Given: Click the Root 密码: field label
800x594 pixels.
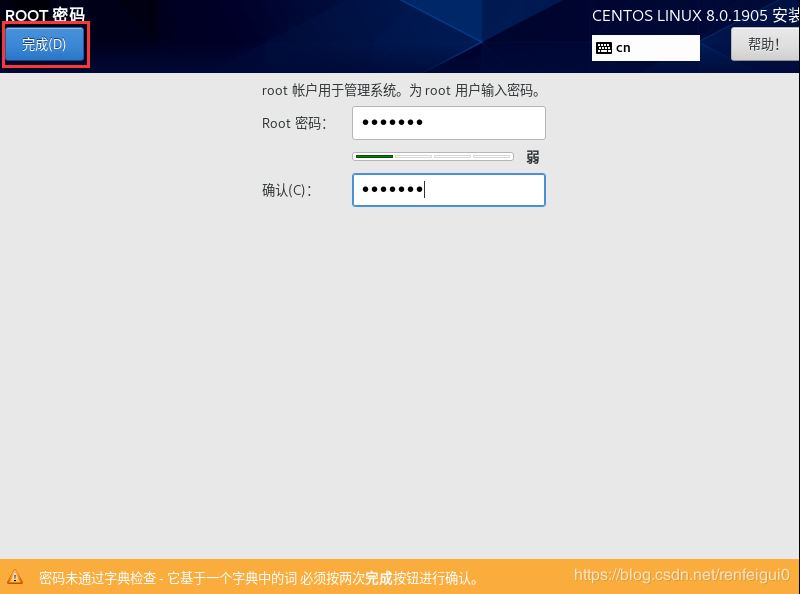Looking at the screenshot, I should click(x=294, y=123).
